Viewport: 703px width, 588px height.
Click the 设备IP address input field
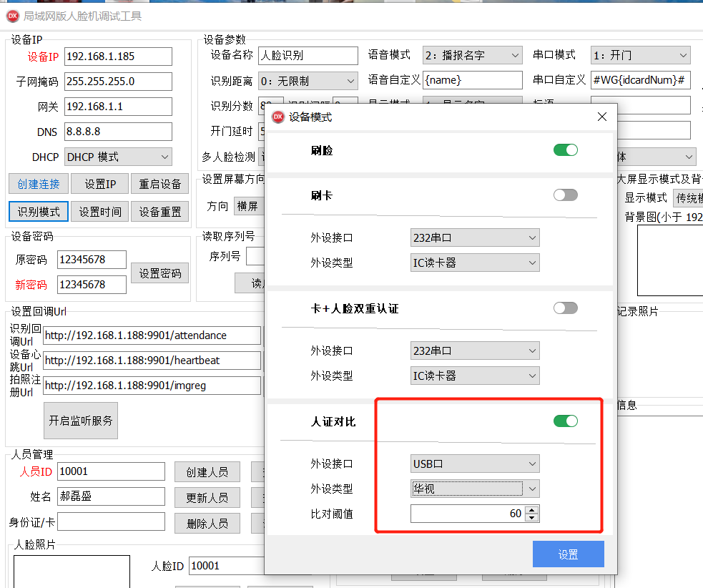(117, 56)
